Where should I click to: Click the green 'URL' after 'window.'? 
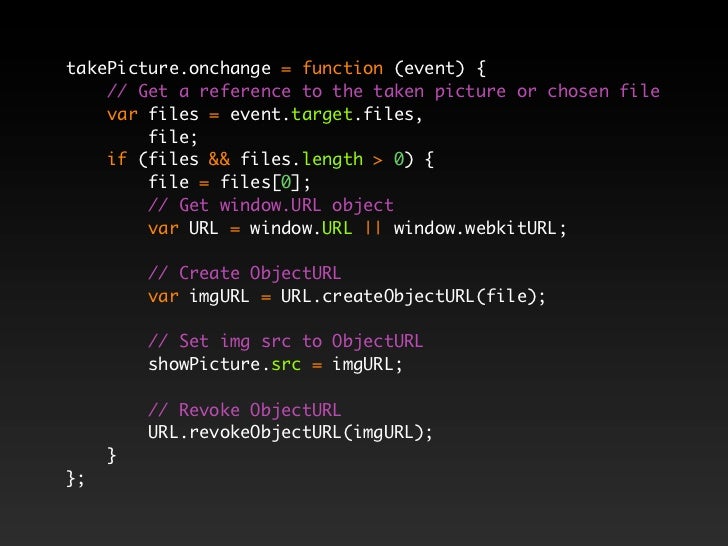tap(337, 228)
